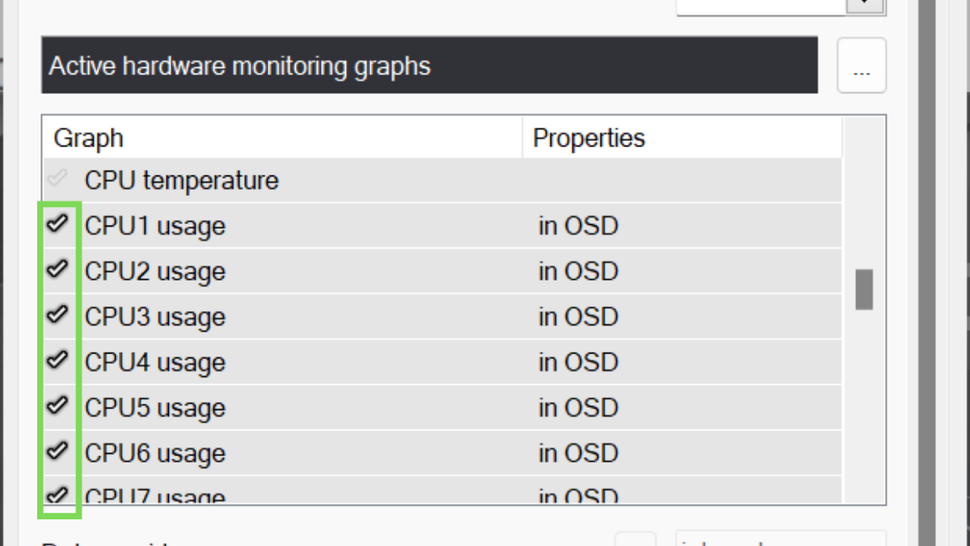Turn off the CPU5 usage checkmark
The width and height of the screenshot is (970, 546).
tap(58, 406)
